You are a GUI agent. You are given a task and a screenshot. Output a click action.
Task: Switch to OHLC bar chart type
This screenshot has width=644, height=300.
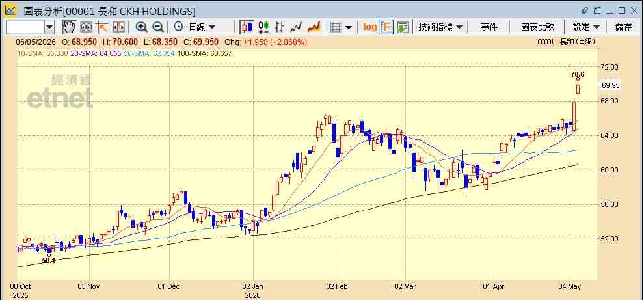click(279, 27)
